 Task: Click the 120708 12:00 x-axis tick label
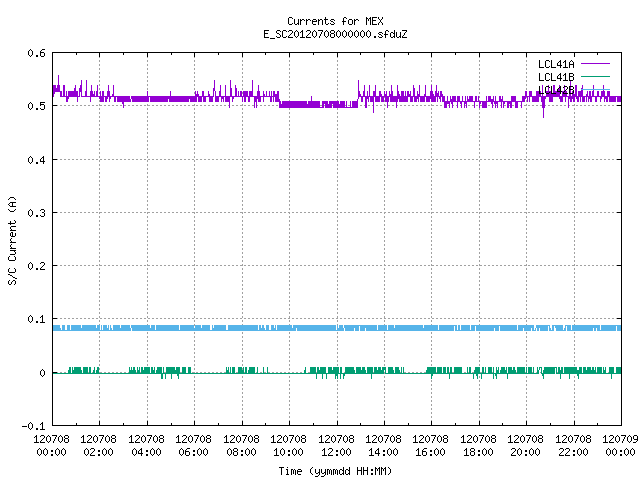coord(336,446)
